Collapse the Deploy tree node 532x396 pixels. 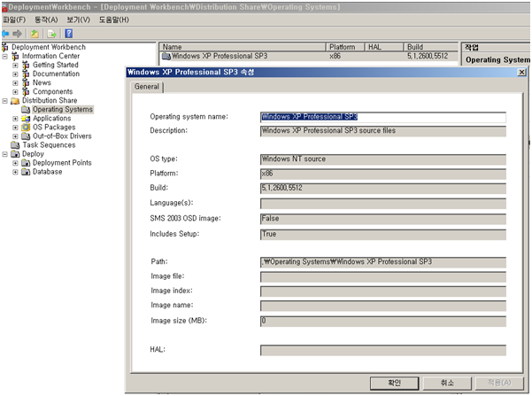coord(4,154)
